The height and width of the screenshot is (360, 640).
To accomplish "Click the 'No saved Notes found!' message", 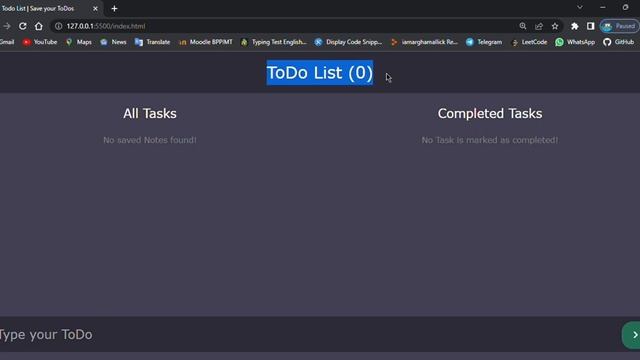I will coord(150,140).
